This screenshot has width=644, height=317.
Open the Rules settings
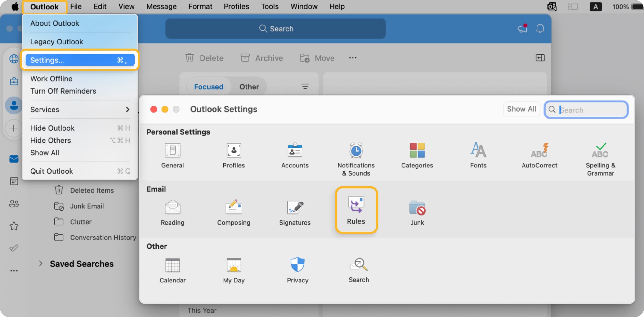pos(356,209)
